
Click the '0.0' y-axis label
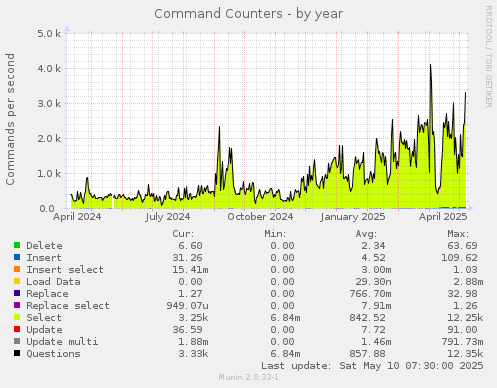pos(47,209)
